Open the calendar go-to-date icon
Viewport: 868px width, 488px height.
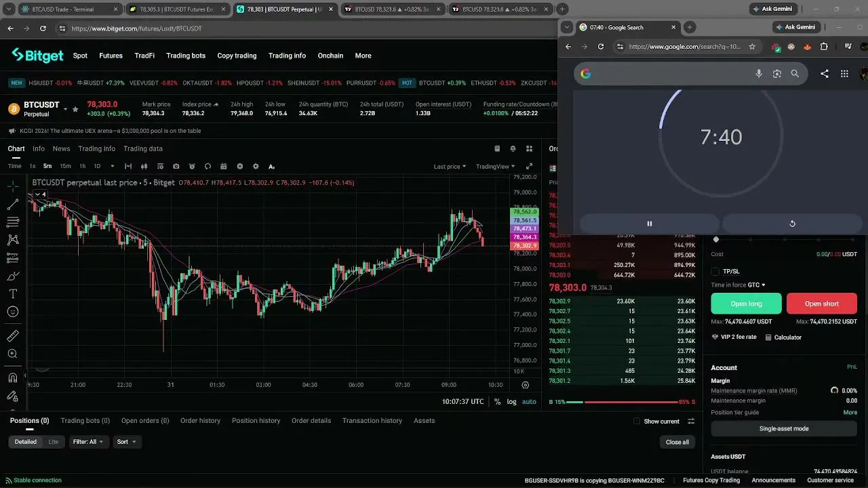pyautogui.click(x=224, y=166)
